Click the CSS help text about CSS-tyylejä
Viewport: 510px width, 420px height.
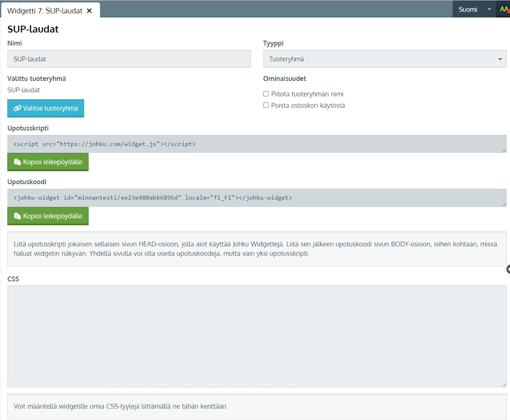pyautogui.click(x=121, y=406)
